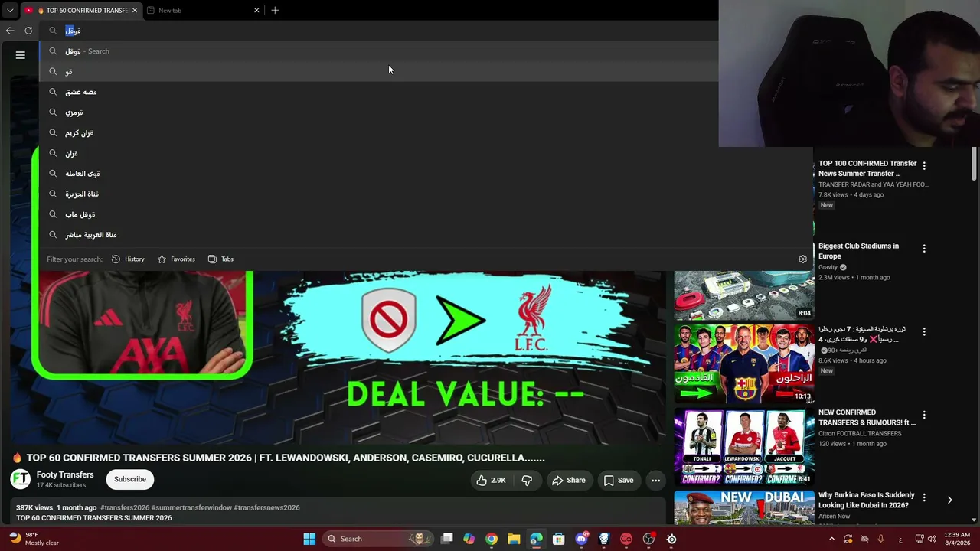Launch Copilot from the taskbar
This screenshot has width=980, height=551.
[469, 539]
